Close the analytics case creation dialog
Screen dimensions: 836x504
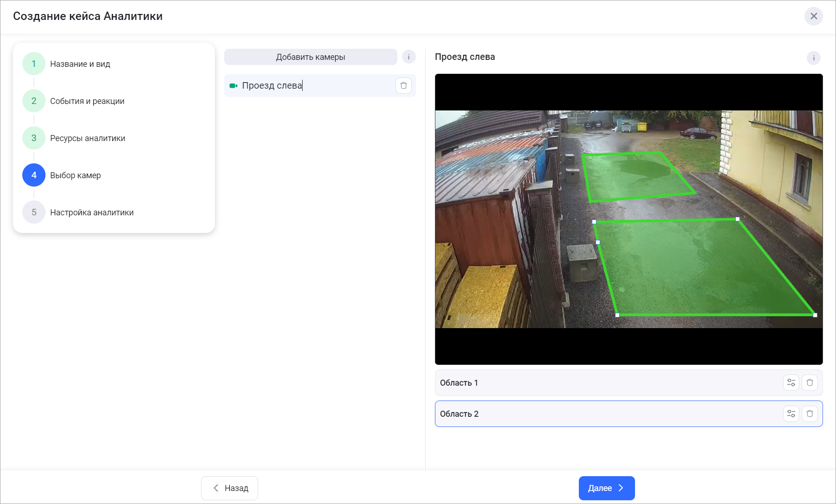(x=813, y=16)
